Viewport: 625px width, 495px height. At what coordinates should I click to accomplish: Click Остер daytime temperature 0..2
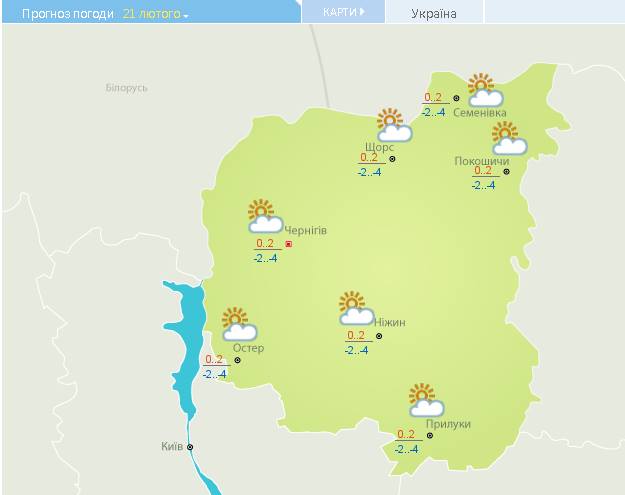[214, 359]
